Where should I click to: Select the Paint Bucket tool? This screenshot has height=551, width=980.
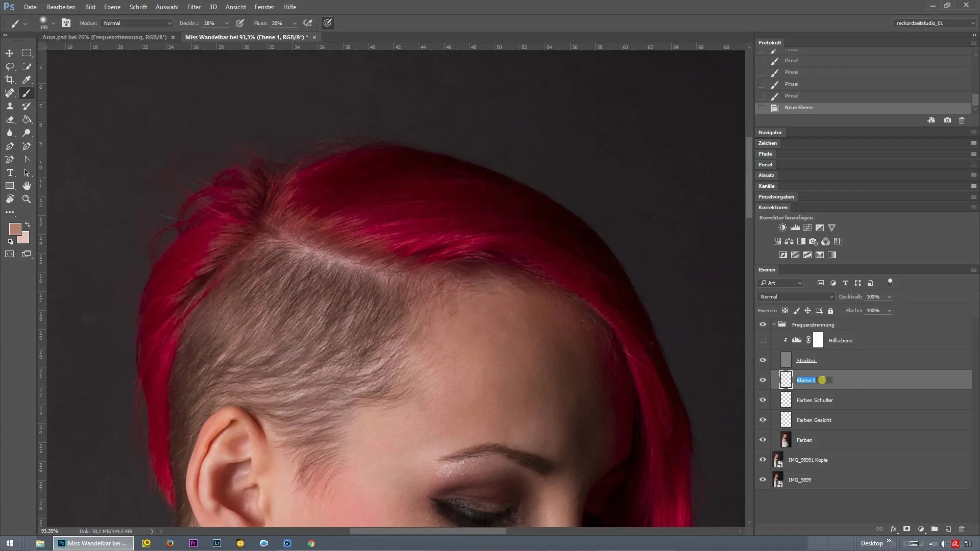[x=27, y=119]
